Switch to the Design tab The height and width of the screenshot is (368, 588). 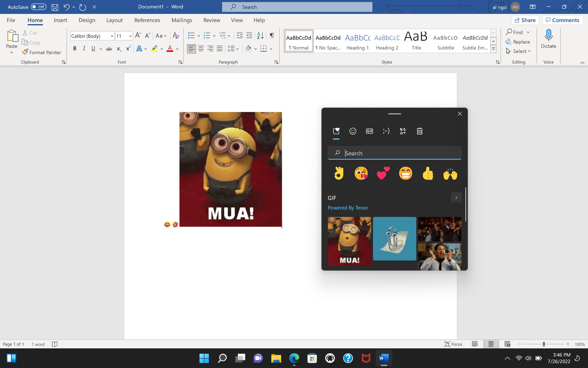pyautogui.click(x=87, y=20)
